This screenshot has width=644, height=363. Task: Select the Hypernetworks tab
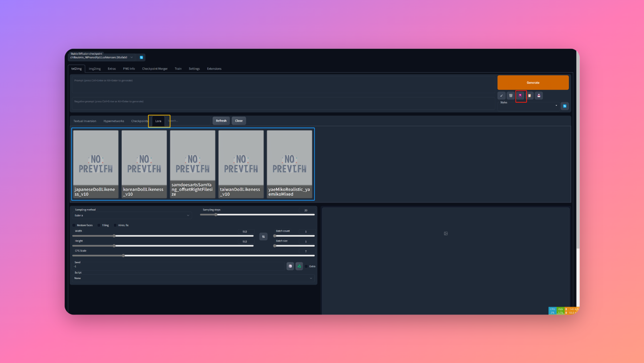(x=114, y=121)
